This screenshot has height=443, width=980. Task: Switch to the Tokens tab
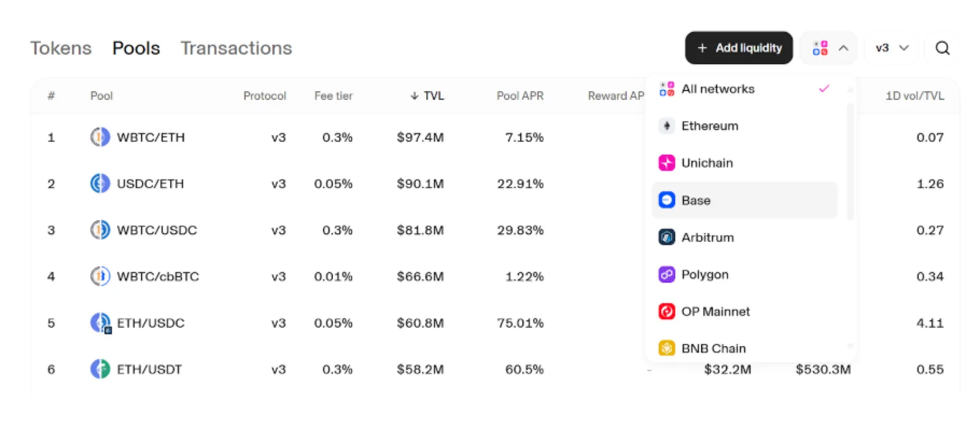[x=61, y=48]
